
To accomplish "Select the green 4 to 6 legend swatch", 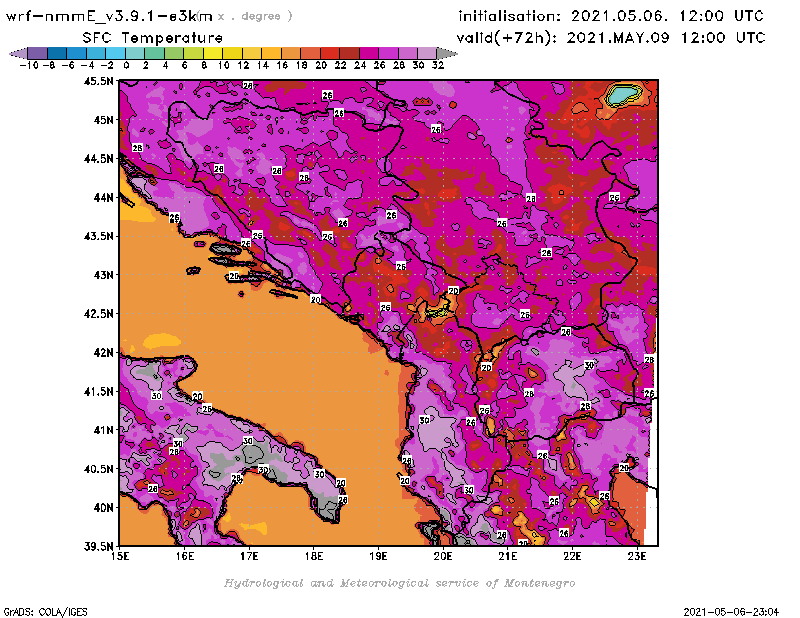I will (x=173, y=53).
